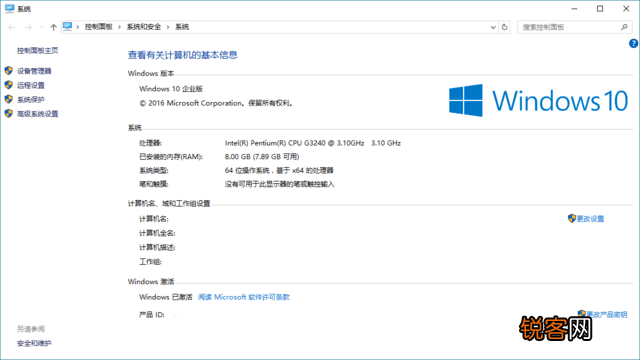
Task: Select processor text Intel(R) Pentium(R) G3240
Action: tap(313, 143)
